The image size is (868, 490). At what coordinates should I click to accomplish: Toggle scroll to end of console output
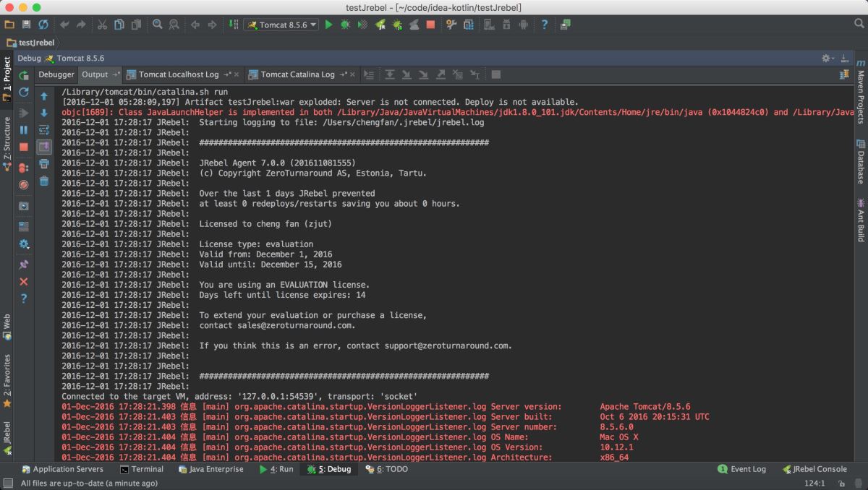tap(44, 147)
